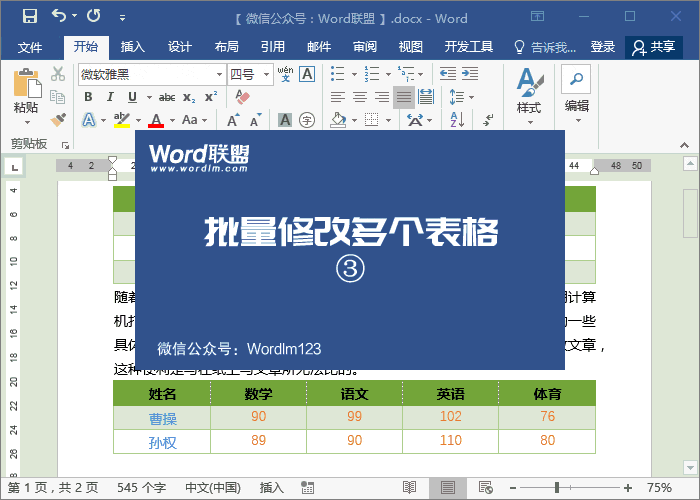Open the 样式 styles gallery
This screenshot has height=500, width=700.
tap(529, 96)
